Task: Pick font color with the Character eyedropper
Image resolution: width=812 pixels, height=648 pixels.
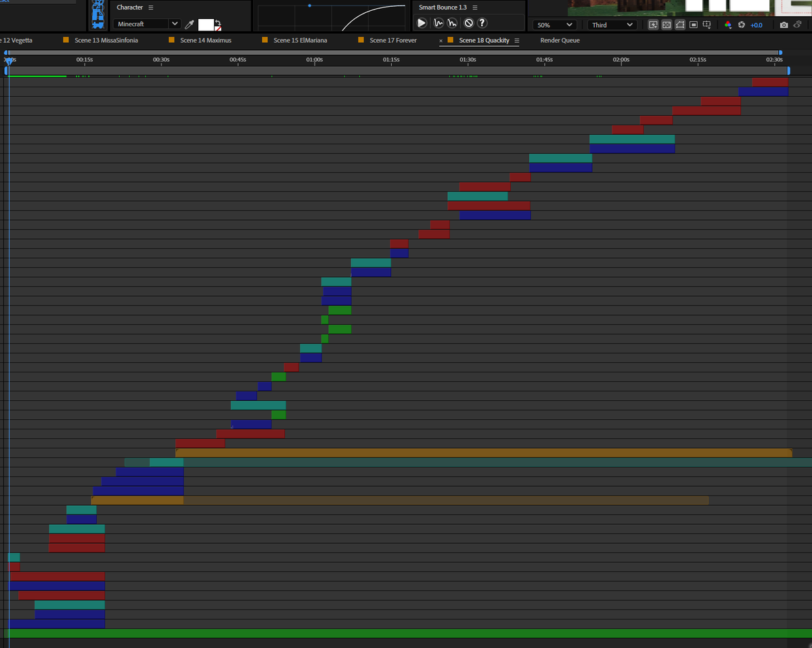Action: pos(190,24)
